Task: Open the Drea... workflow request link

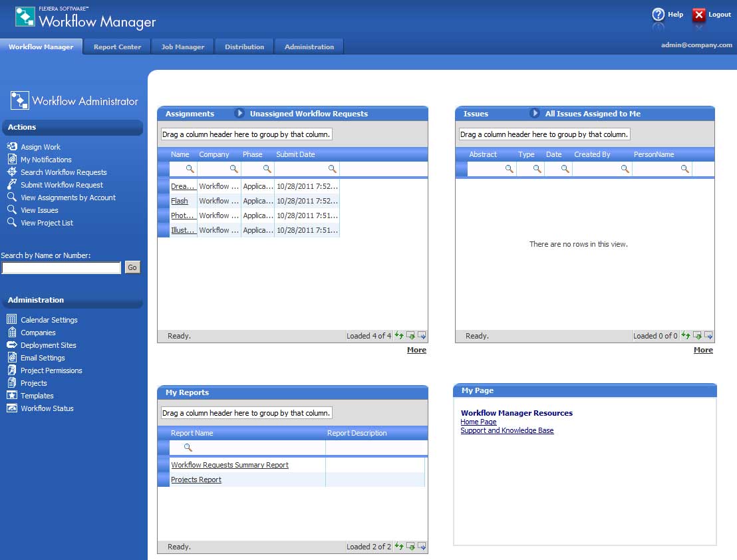Action: 183,186
